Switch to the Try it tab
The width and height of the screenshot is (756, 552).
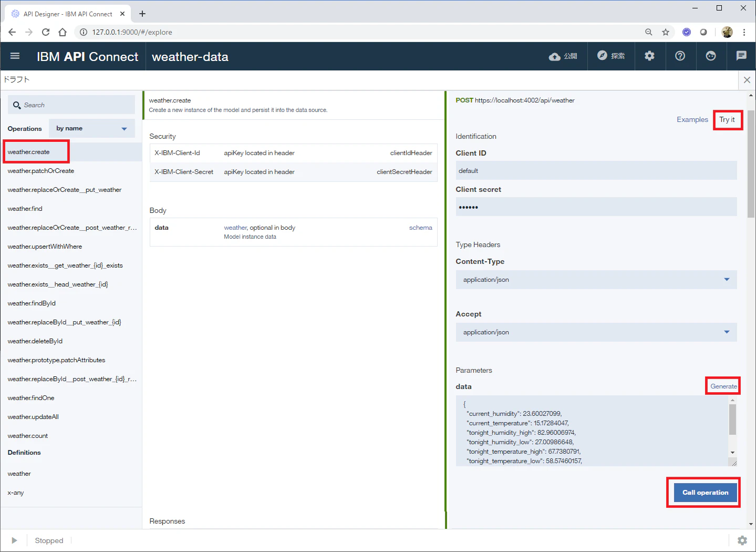(x=727, y=120)
